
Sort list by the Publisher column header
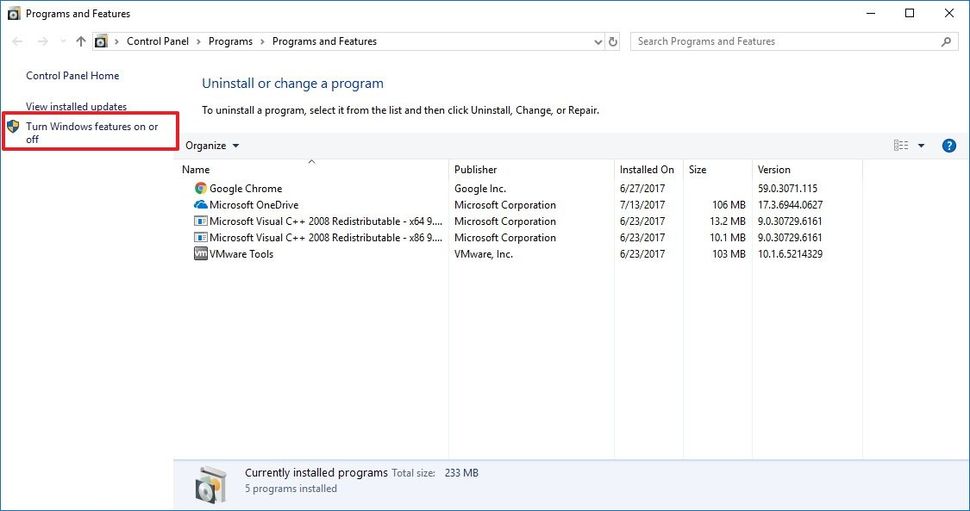[475, 170]
